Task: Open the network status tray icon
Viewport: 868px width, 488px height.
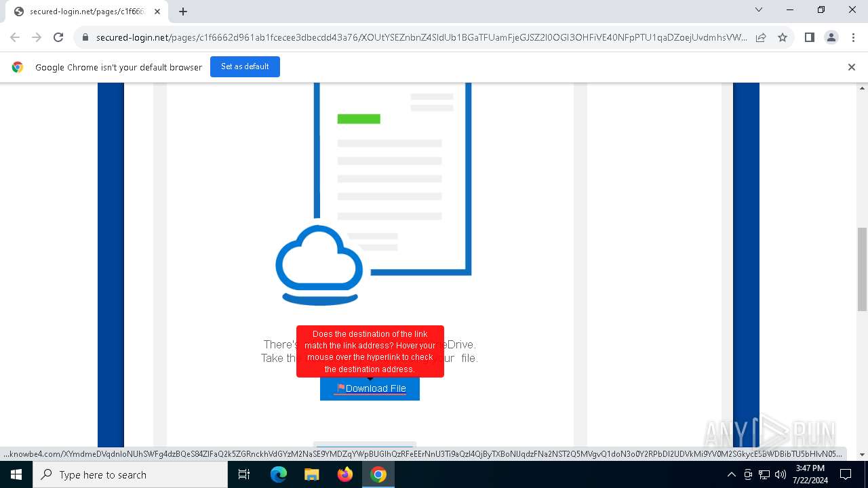Action: [764, 474]
